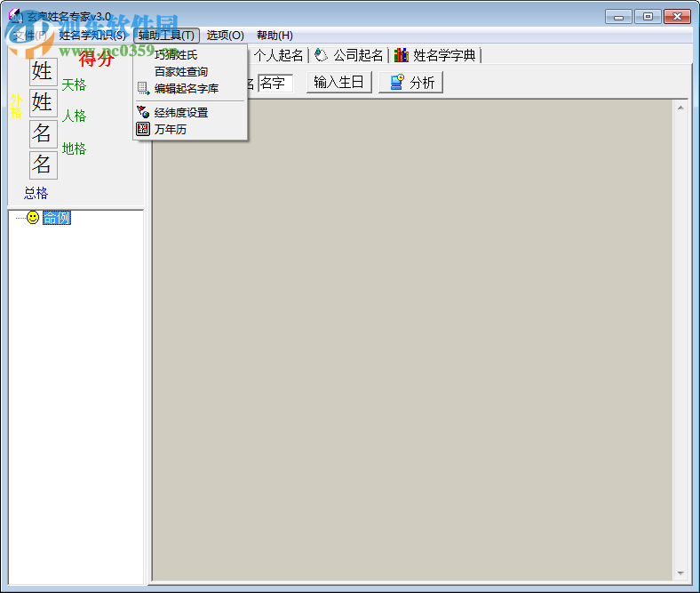Click the first 名 character box
700x593 pixels.
coord(44,133)
